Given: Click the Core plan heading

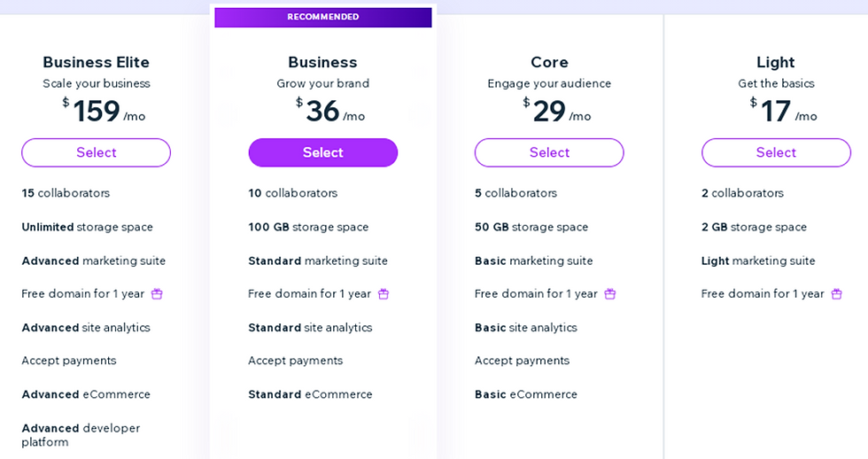Looking at the screenshot, I should 549,62.
